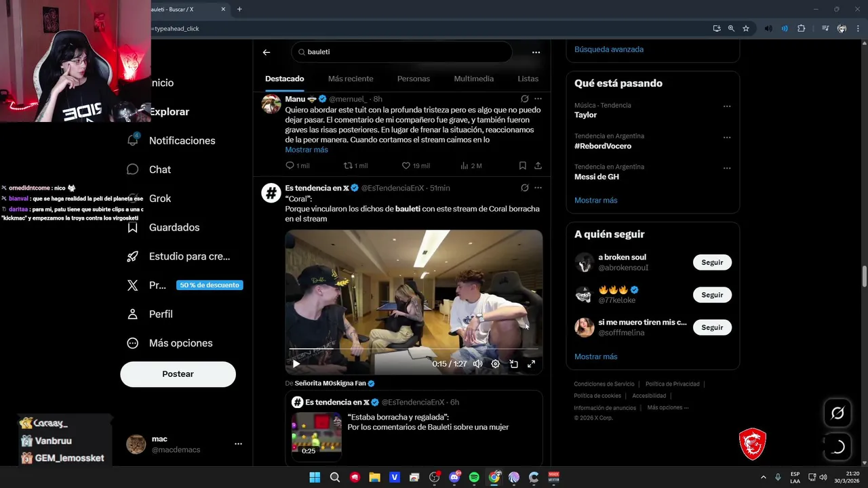Open search options three-dot menu
Image resolution: width=868 pixels, height=488 pixels.
point(536,52)
